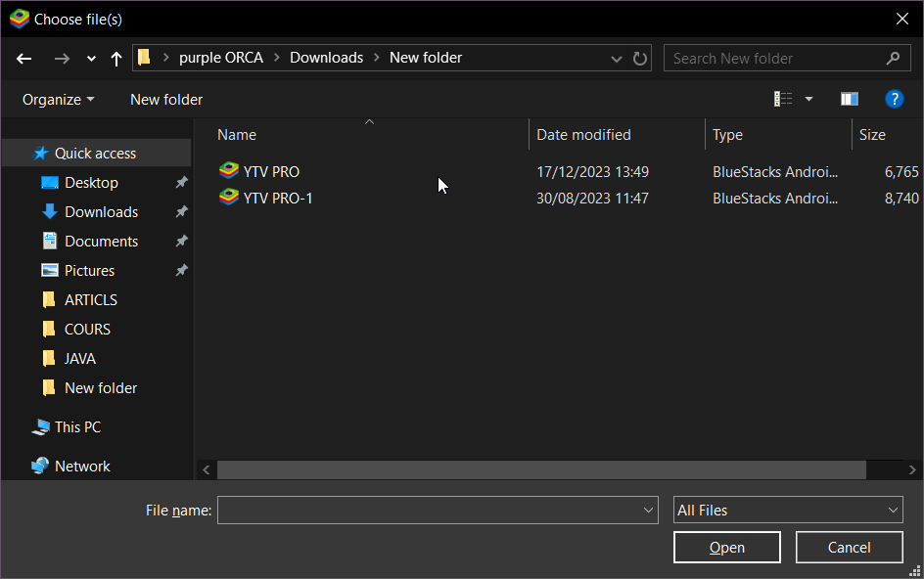
Task: Go back using the left arrow
Action: (x=23, y=59)
